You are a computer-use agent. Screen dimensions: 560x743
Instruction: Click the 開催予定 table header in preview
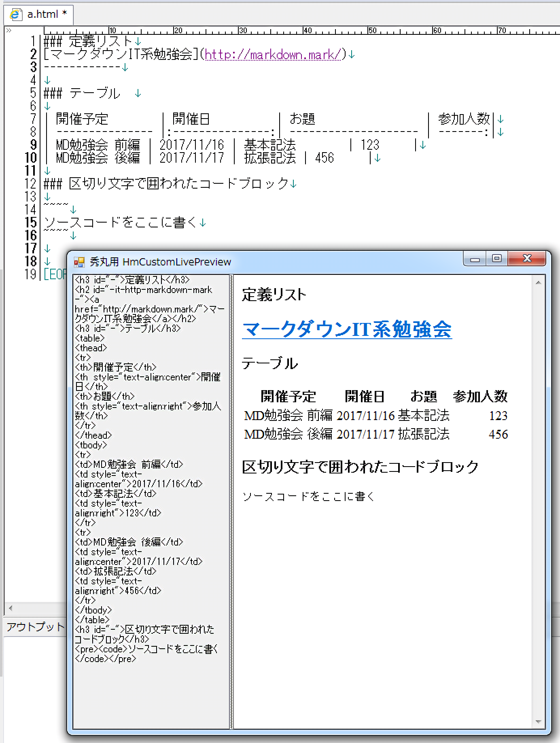[288, 397]
